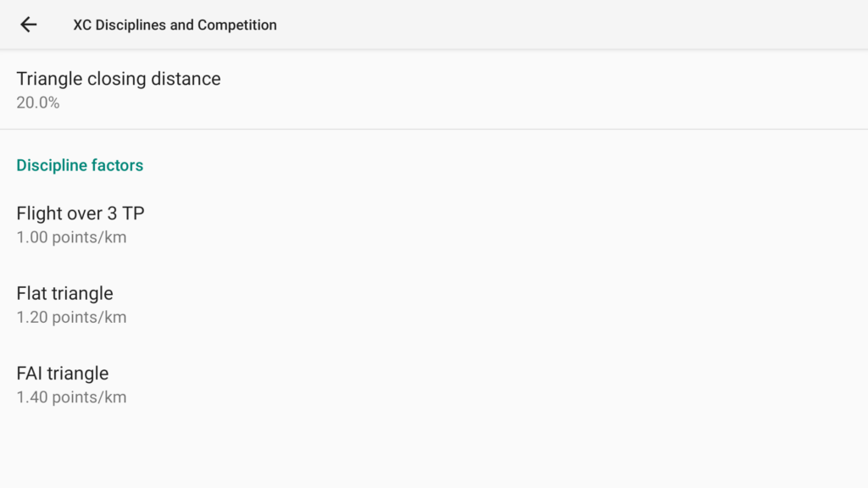This screenshot has height=488, width=868.
Task: Click the word Competition in the header title
Action: (237, 25)
